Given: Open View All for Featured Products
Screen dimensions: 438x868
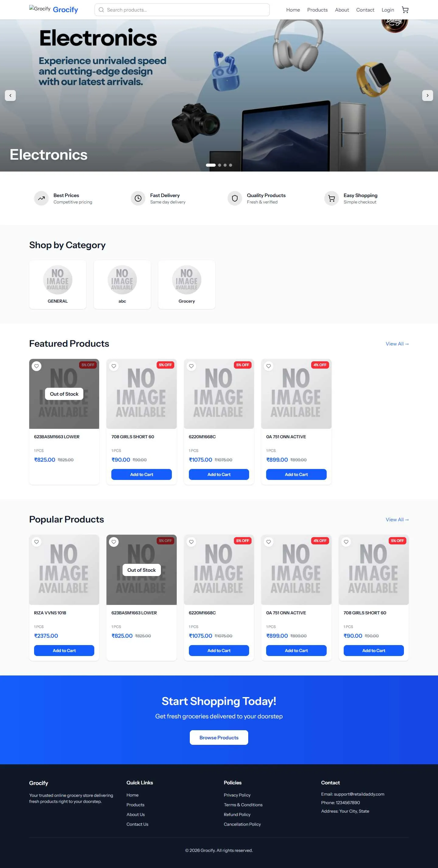Looking at the screenshot, I should click(x=397, y=344).
